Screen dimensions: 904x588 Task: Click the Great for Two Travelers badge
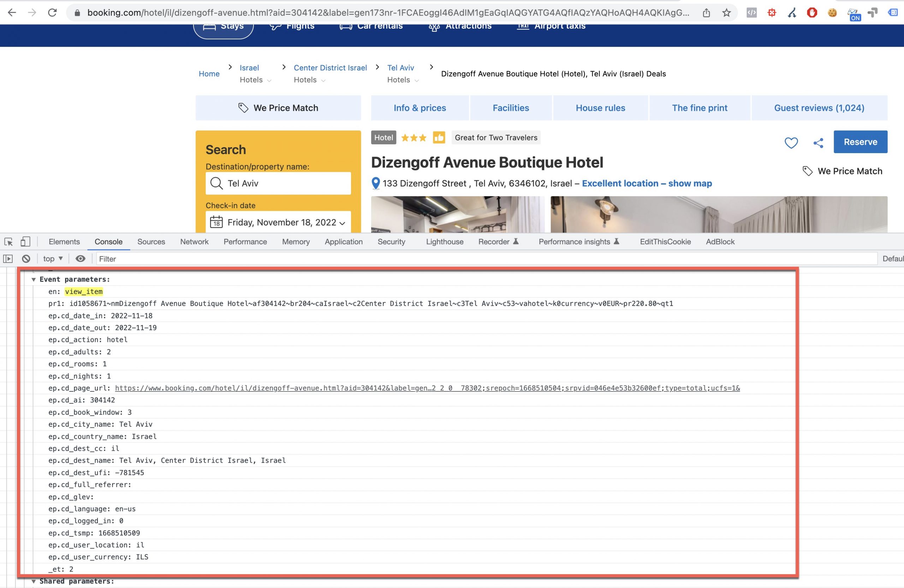496,137
